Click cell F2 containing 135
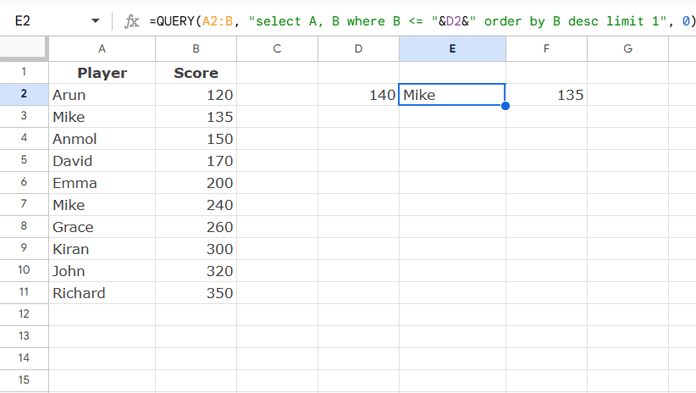The height and width of the screenshot is (393, 696). pyautogui.click(x=546, y=95)
